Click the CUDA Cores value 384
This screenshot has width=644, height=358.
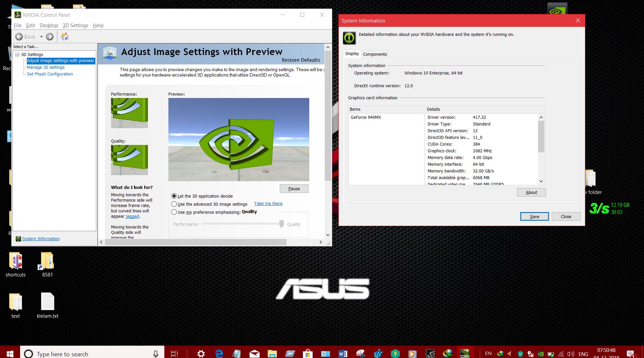476,144
